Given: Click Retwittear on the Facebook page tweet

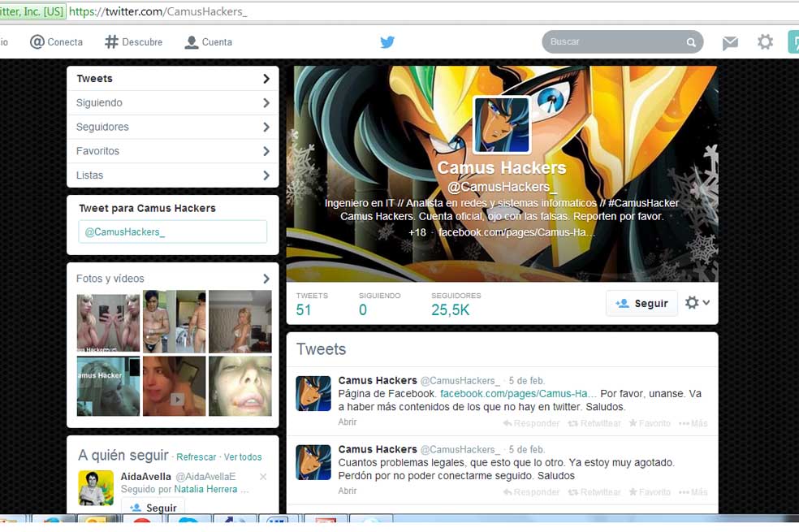Looking at the screenshot, I should [x=594, y=423].
